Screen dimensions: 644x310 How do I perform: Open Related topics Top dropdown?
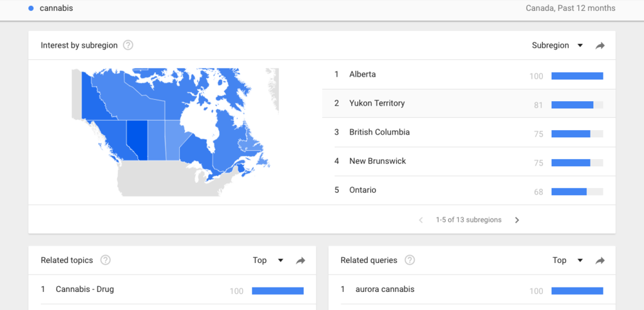tap(268, 260)
